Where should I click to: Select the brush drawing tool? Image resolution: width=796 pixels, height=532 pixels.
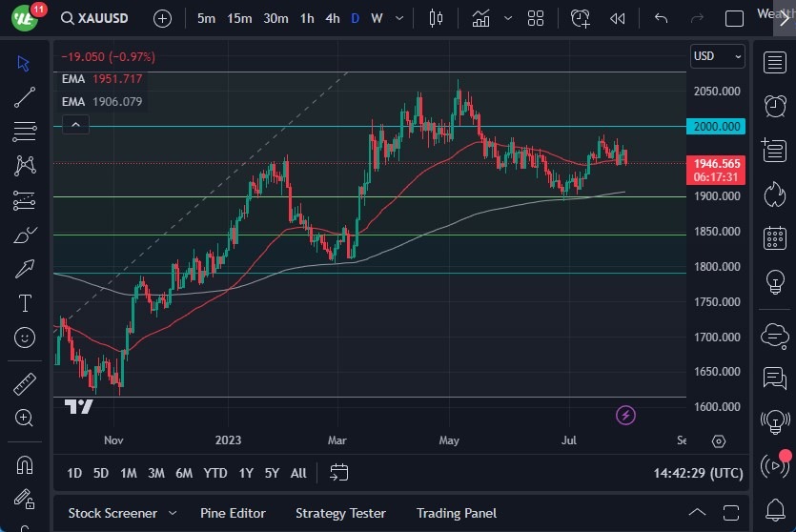pos(25,235)
